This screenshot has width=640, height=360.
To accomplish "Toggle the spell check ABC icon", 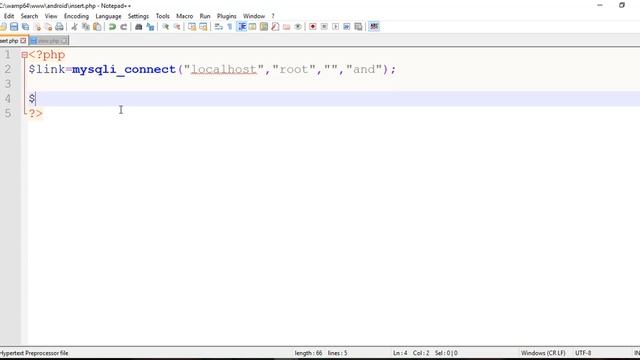I will point(373,27).
